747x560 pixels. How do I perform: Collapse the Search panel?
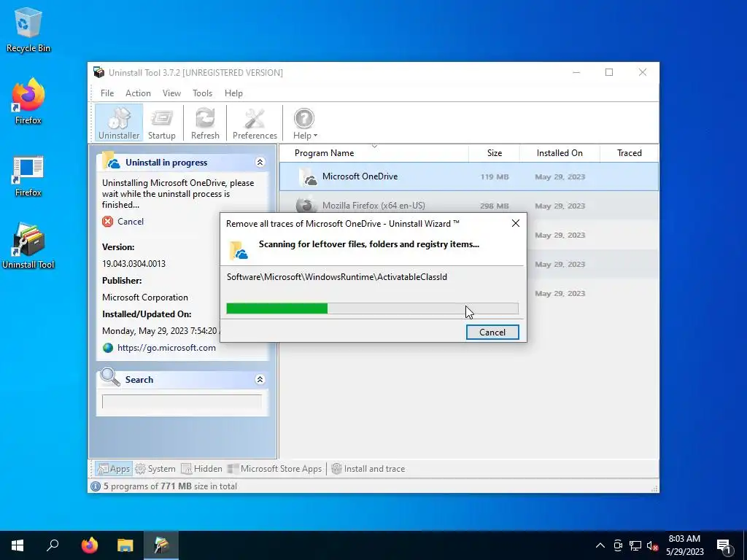tap(260, 379)
